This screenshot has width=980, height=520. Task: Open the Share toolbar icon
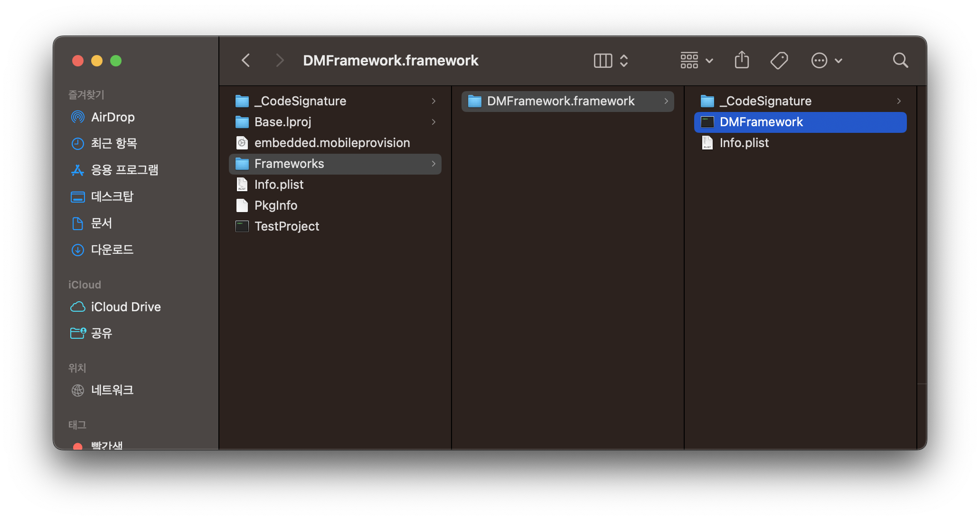pos(742,61)
